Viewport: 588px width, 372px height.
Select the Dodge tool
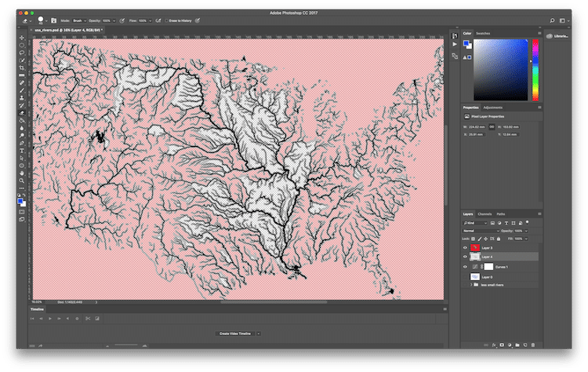(x=22, y=136)
